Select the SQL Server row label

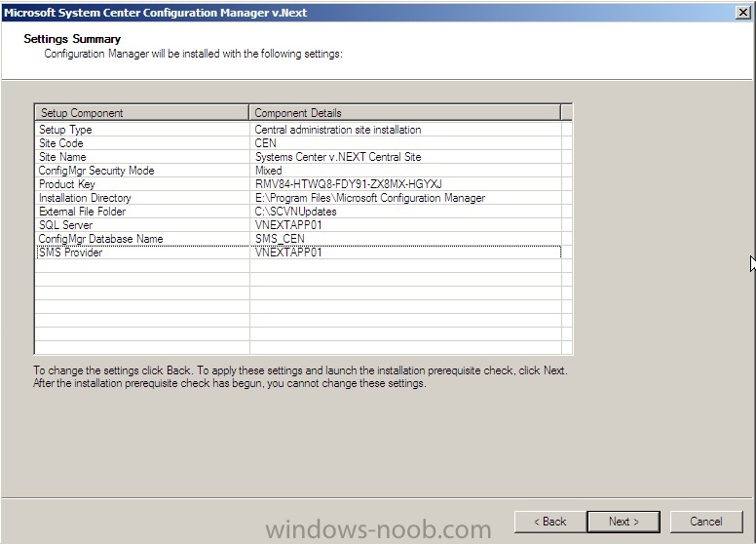pyautogui.click(x=65, y=225)
